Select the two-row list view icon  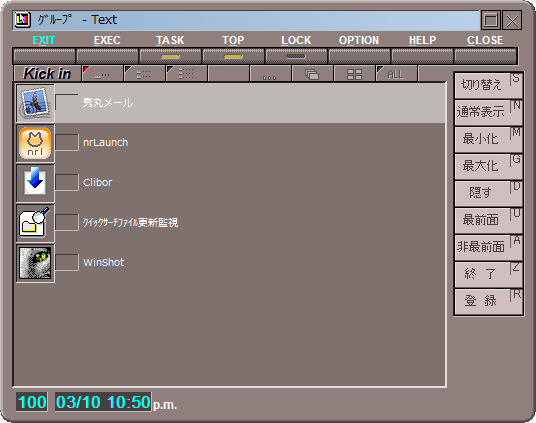pos(144,74)
